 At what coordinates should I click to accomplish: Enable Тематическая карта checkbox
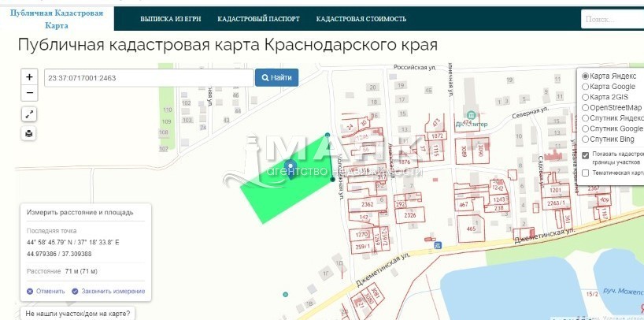[585, 173]
